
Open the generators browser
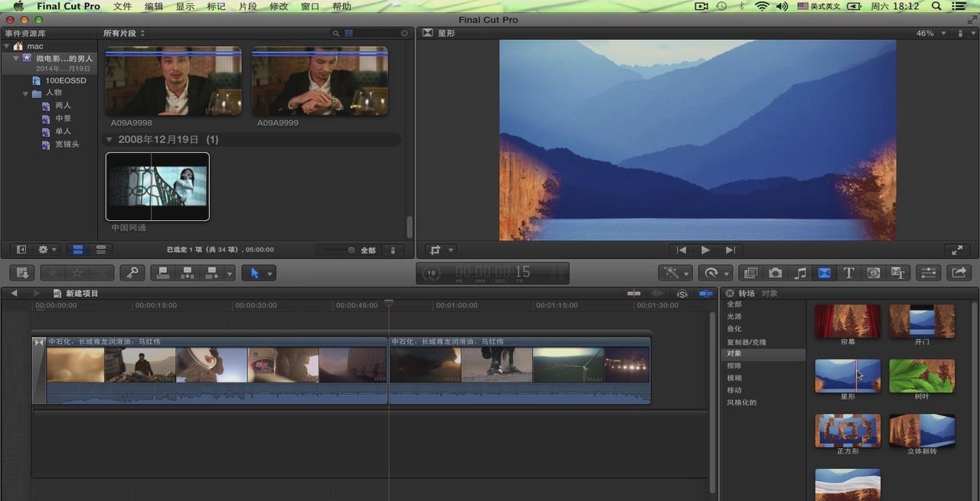tap(874, 273)
